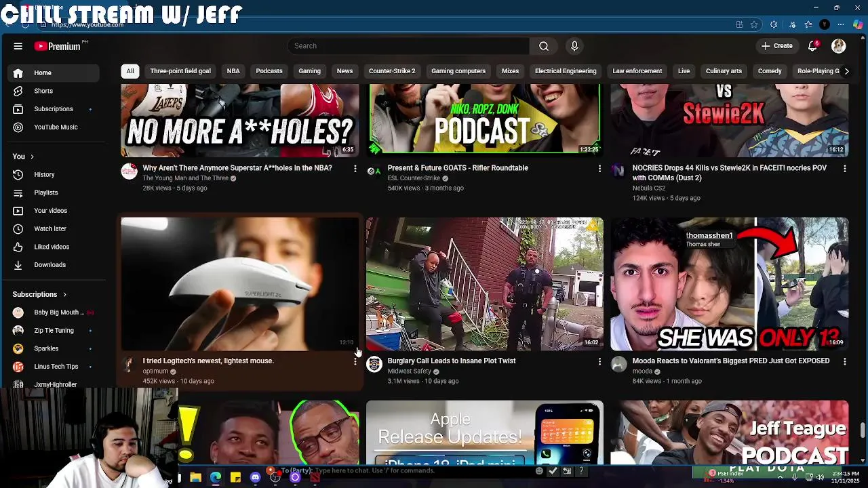Open options for Rifler Roundtable video
This screenshot has width=868, height=488.
click(599, 169)
